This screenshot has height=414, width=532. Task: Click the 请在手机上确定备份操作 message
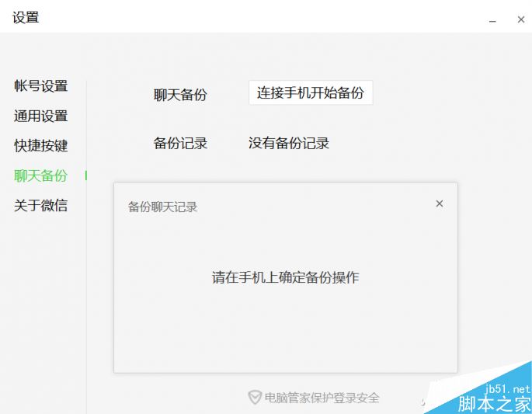(x=285, y=277)
